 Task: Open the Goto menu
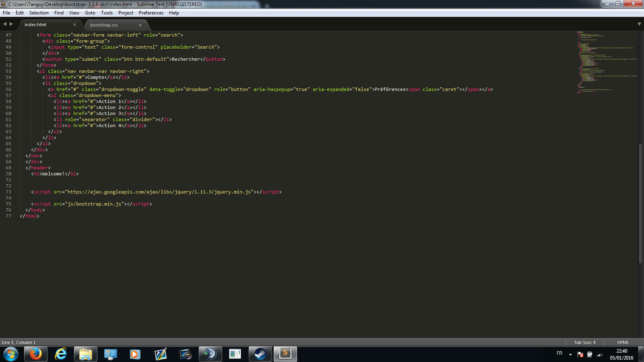[x=90, y=13]
